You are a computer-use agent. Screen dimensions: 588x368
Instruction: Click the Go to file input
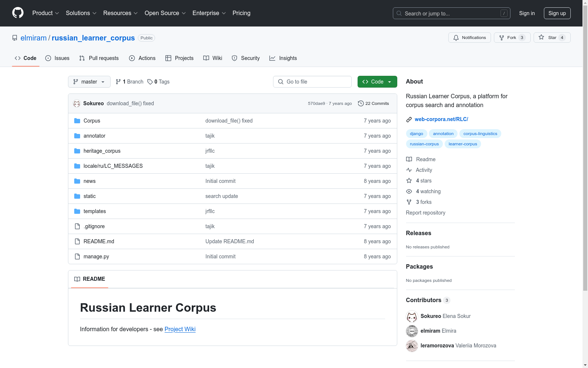tap(312, 82)
